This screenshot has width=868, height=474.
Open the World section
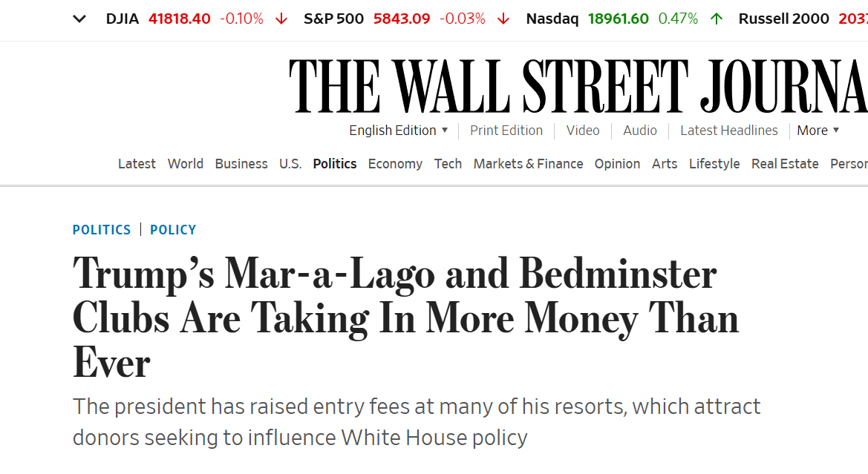click(186, 164)
